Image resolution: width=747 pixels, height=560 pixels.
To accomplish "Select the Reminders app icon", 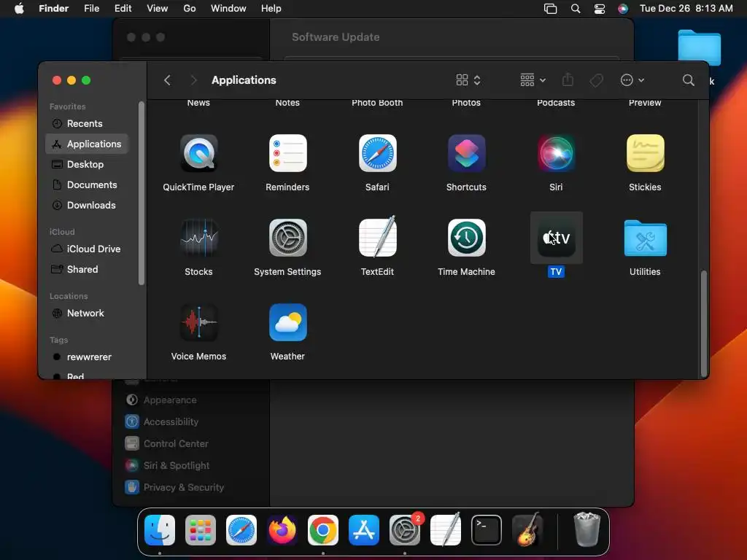I will [287, 153].
